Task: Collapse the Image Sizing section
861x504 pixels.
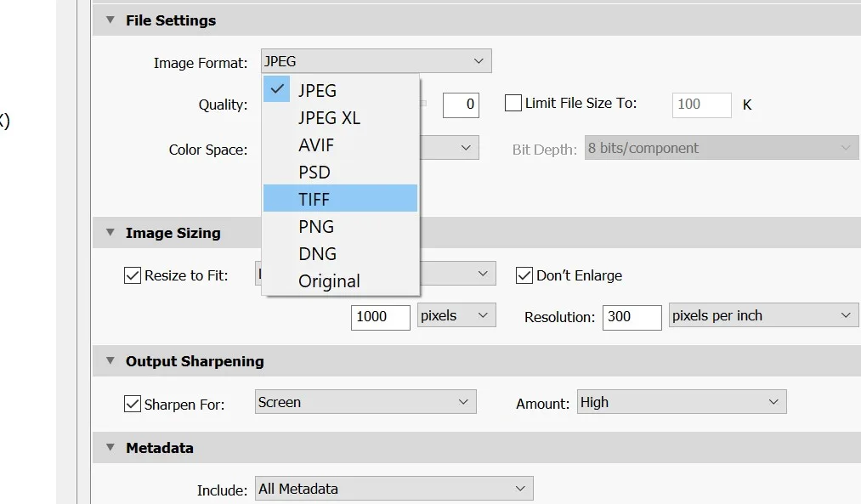Action: tap(109, 232)
